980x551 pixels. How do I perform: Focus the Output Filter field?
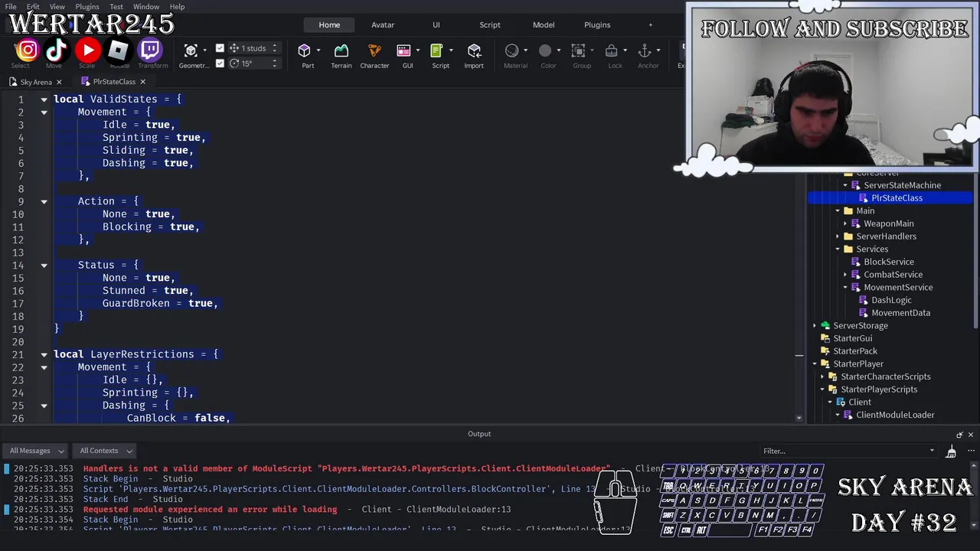848,452
